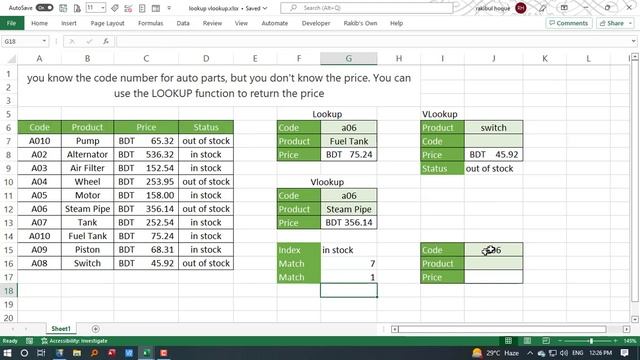Viewport: 640px width, 360px height.
Task: Select row 18 header
Action: 9,291
